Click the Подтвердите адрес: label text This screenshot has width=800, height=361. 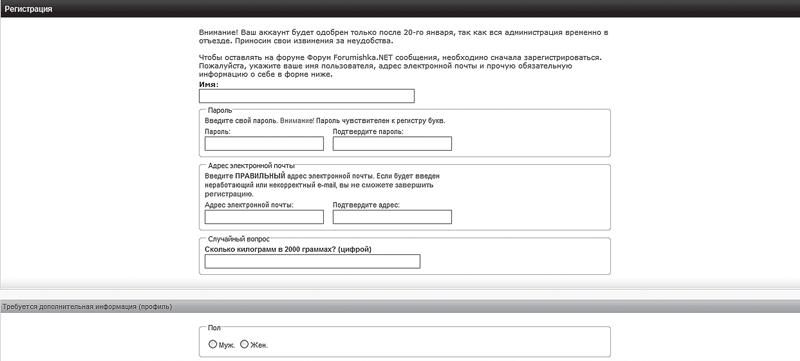click(x=366, y=204)
